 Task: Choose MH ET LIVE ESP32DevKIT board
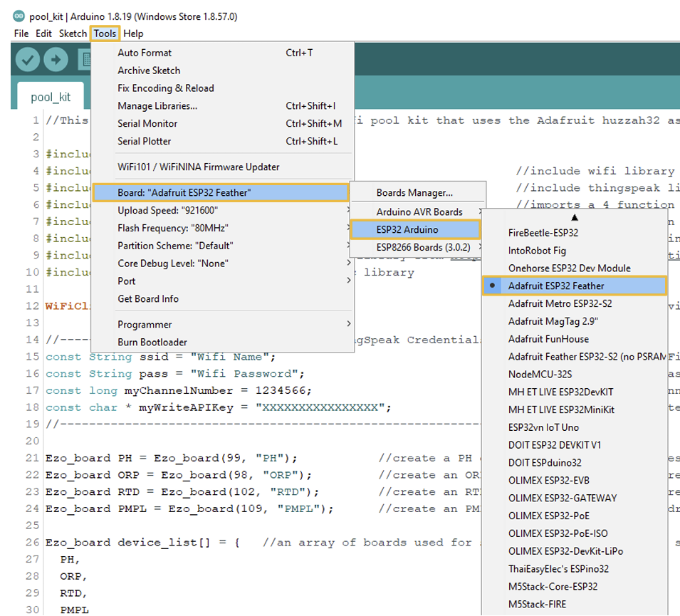pos(575,392)
